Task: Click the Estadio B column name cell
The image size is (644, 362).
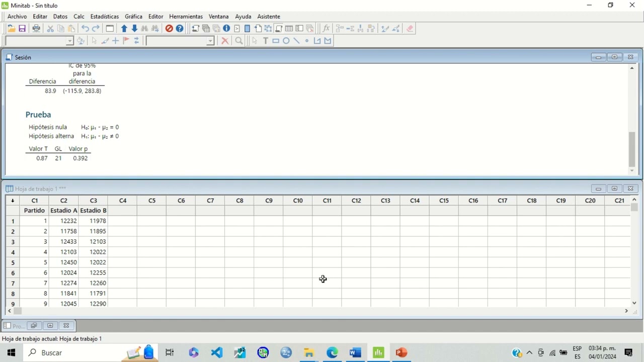Action: [93, 211]
